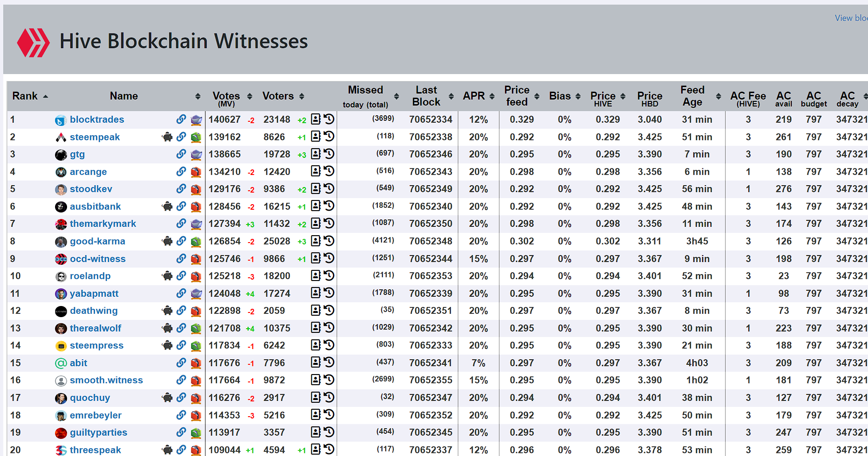Open the link icon for guiltyparties
Screen dimensions: 868x456
click(x=181, y=432)
